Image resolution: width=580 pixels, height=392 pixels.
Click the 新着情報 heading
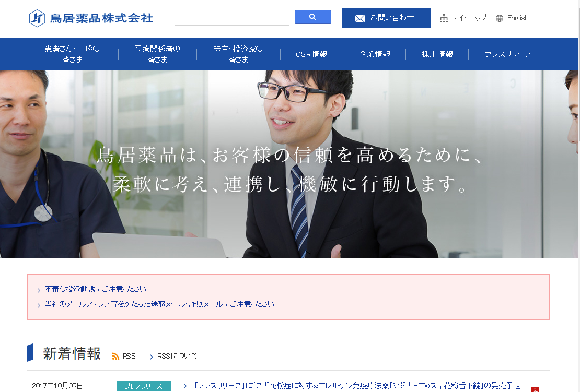(x=72, y=353)
